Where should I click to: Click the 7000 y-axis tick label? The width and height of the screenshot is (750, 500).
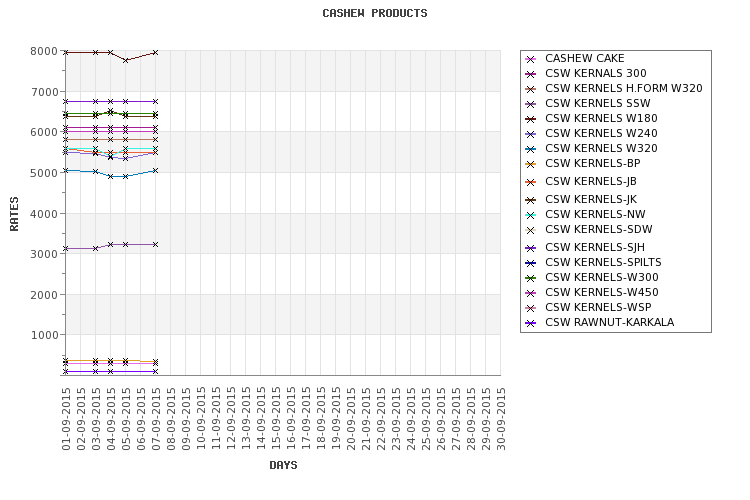[44, 92]
